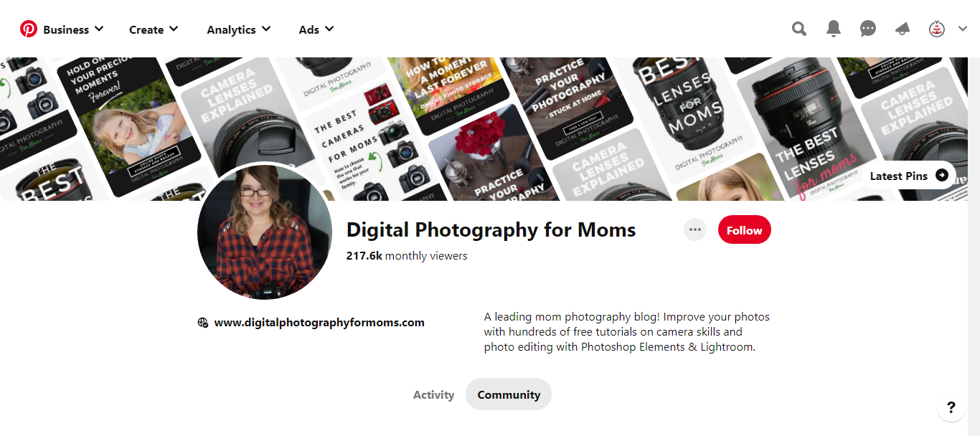Screen dimensions: 980x436
Task: Open the Analytics dropdown menu
Action: 238,29
